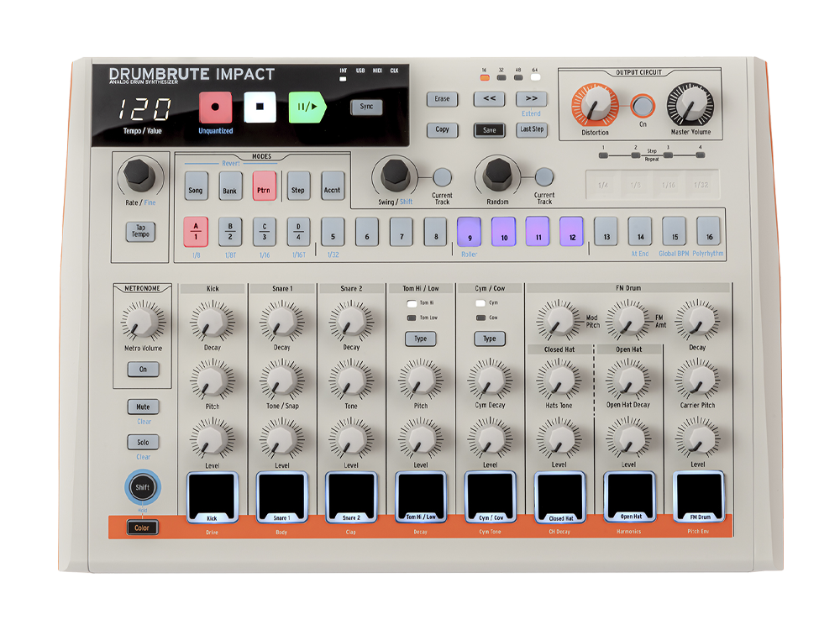Toggle the Mute button
840x630 pixels.
point(143,407)
